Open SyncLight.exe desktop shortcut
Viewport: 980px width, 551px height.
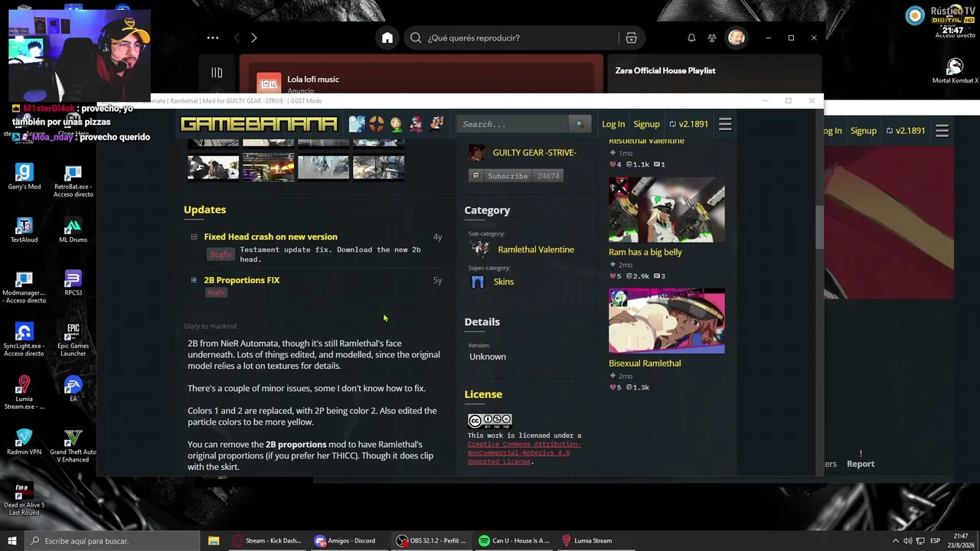point(24,340)
